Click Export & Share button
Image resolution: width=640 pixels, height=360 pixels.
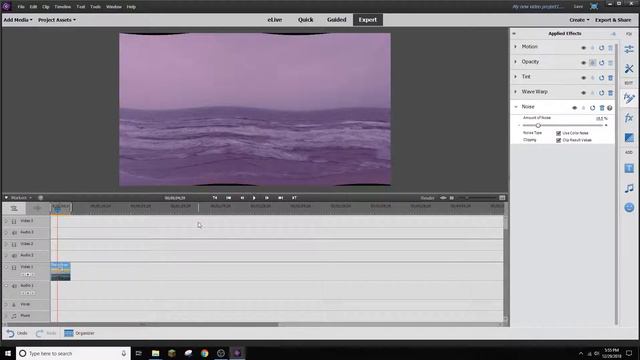(613, 20)
